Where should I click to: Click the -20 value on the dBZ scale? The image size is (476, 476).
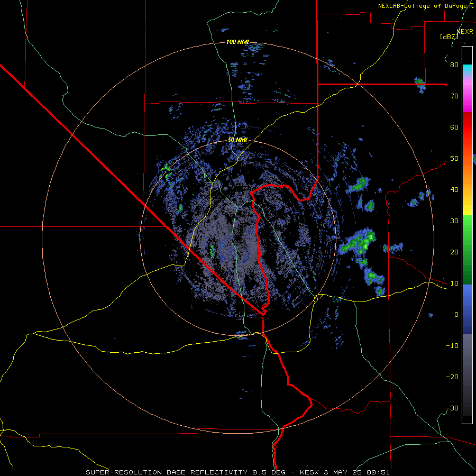coord(452,377)
